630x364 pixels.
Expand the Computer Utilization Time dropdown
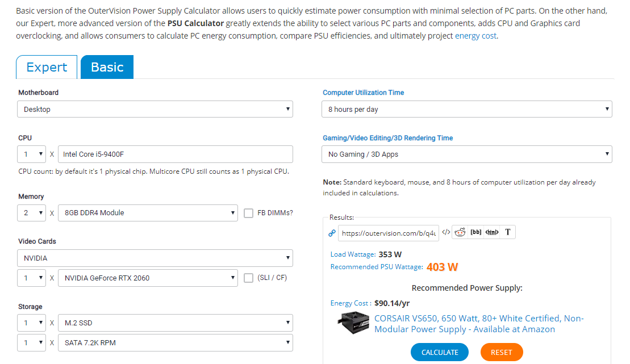point(467,109)
